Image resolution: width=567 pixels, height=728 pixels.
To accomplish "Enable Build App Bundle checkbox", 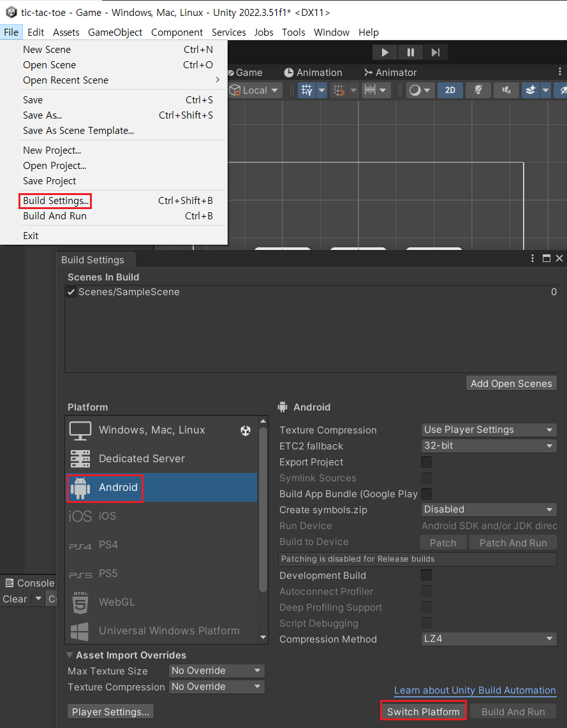I will point(426,493).
